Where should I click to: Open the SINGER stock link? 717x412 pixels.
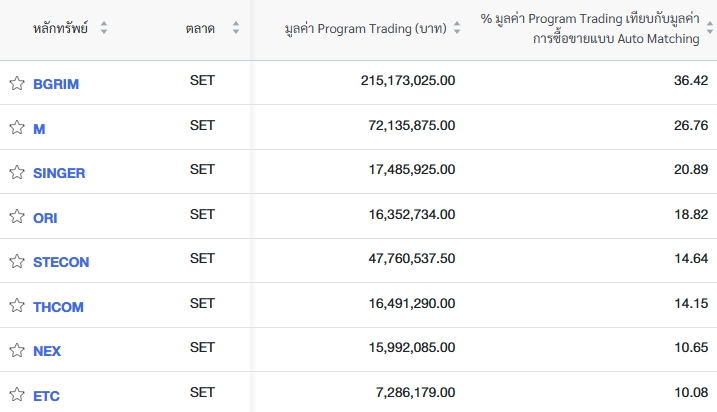(59, 173)
